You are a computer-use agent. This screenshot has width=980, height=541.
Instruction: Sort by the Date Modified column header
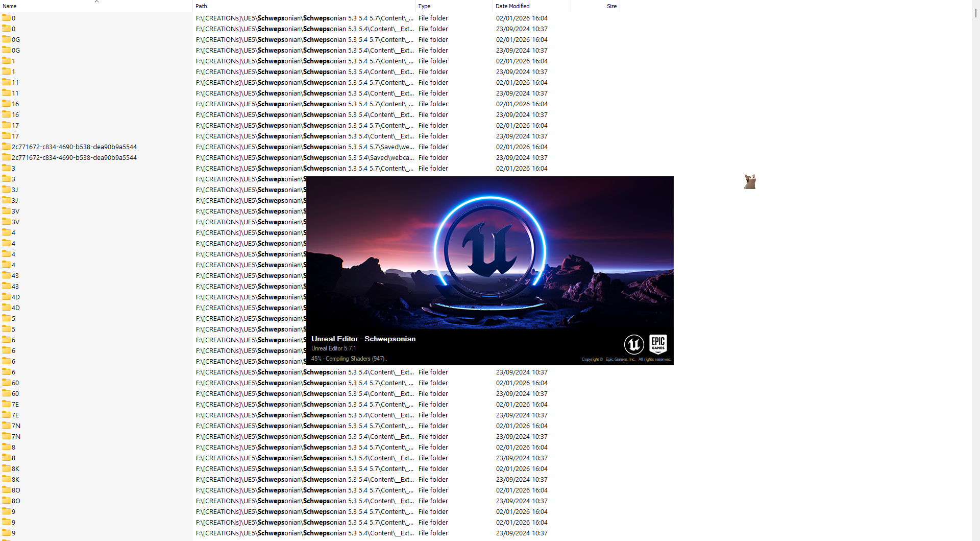tap(512, 6)
